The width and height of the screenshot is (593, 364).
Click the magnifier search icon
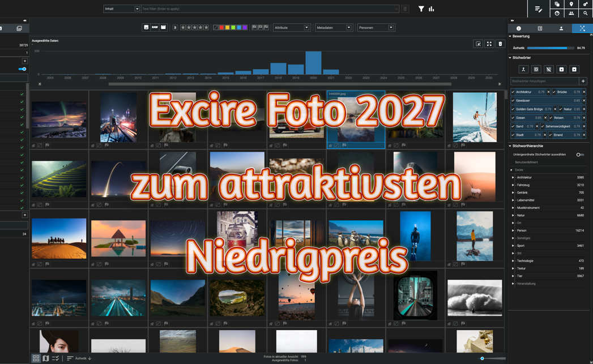coord(586,13)
